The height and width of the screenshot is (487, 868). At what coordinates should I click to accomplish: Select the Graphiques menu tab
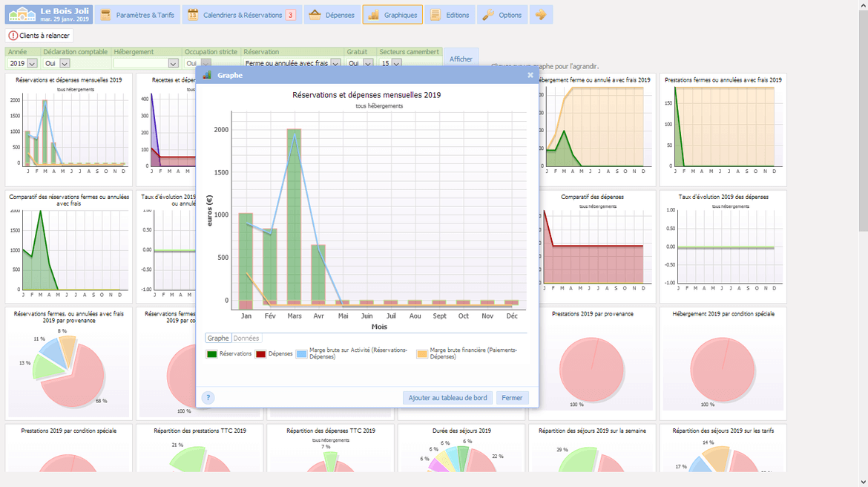[392, 15]
